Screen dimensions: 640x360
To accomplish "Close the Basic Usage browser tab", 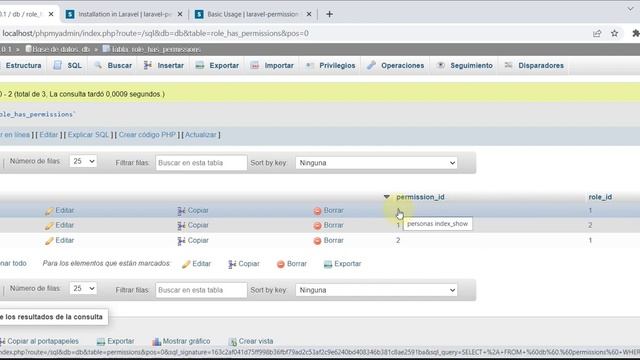I will tap(309, 14).
